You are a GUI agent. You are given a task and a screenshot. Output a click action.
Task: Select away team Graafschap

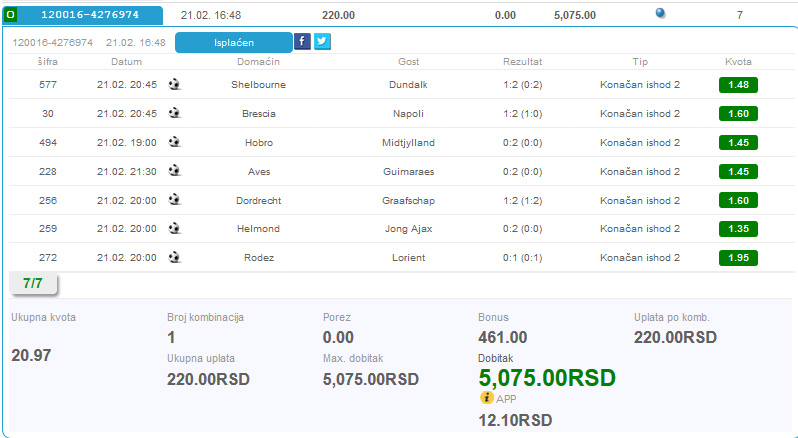[x=408, y=200]
